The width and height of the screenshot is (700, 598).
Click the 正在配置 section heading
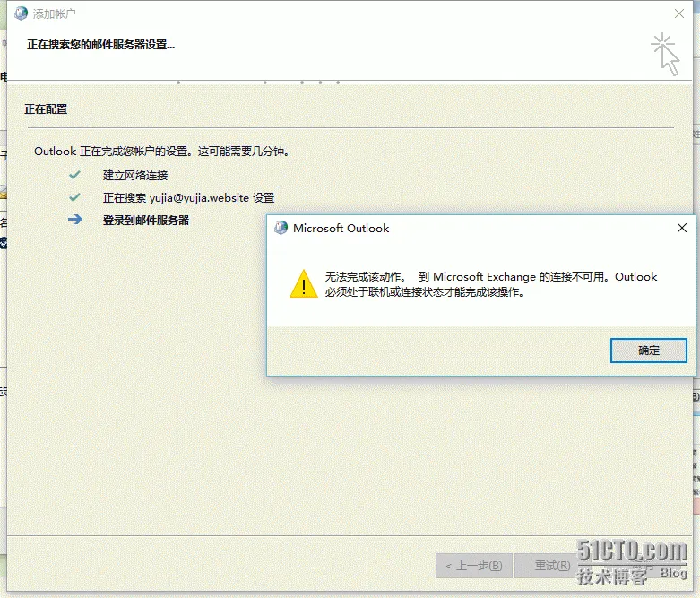click(x=46, y=109)
